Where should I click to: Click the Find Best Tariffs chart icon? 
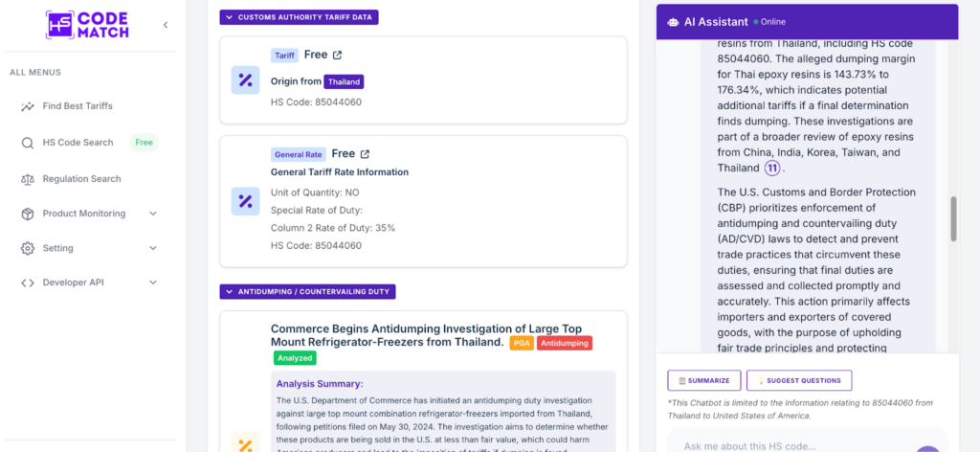coord(28,106)
